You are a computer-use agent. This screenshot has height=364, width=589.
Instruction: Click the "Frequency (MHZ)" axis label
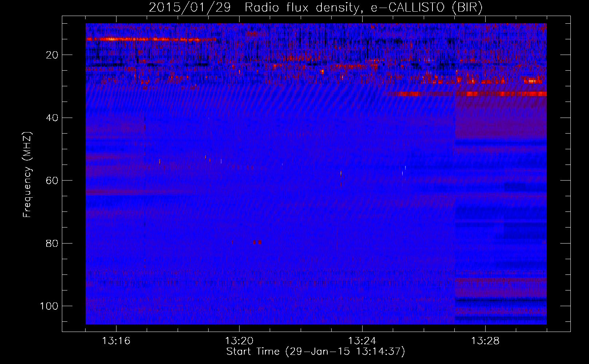pos(27,175)
